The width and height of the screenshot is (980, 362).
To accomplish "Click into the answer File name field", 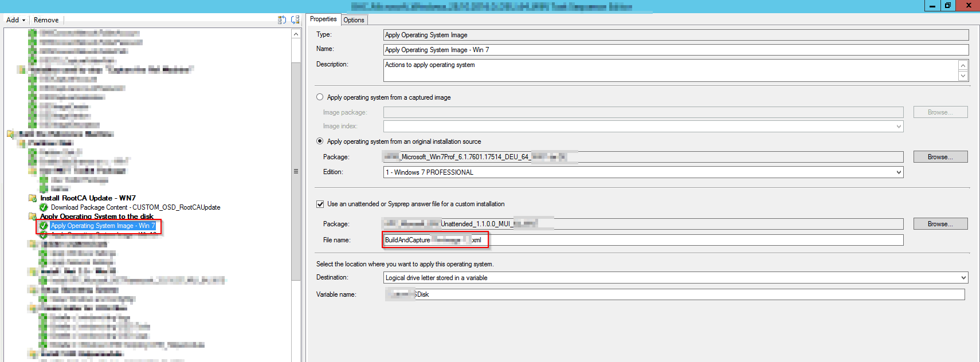I will pyautogui.click(x=688, y=240).
